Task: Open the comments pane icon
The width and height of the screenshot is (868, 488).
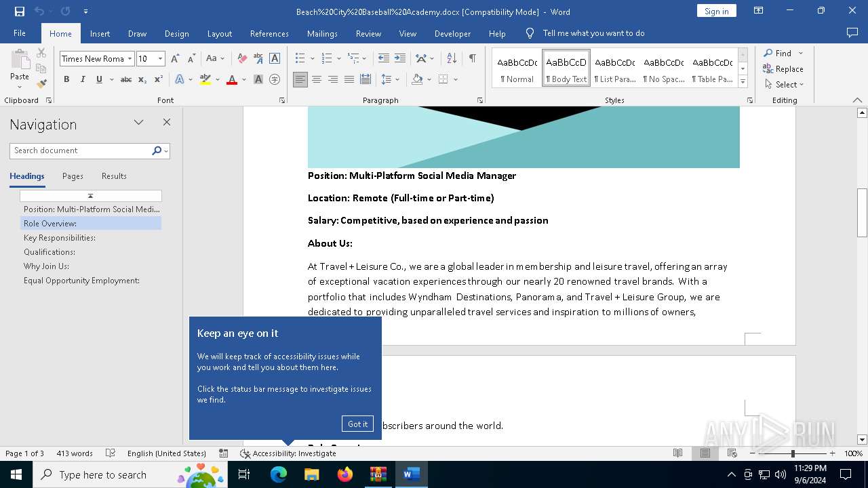Action: point(852,33)
